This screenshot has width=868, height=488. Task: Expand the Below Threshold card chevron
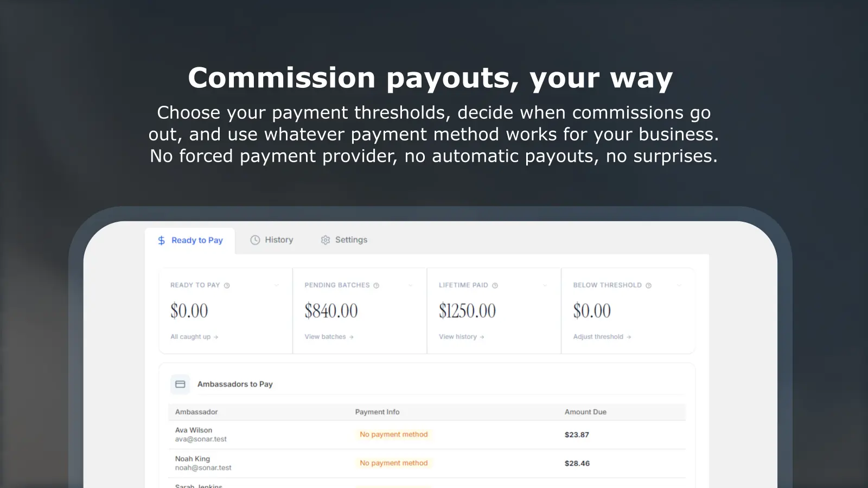pyautogui.click(x=679, y=285)
